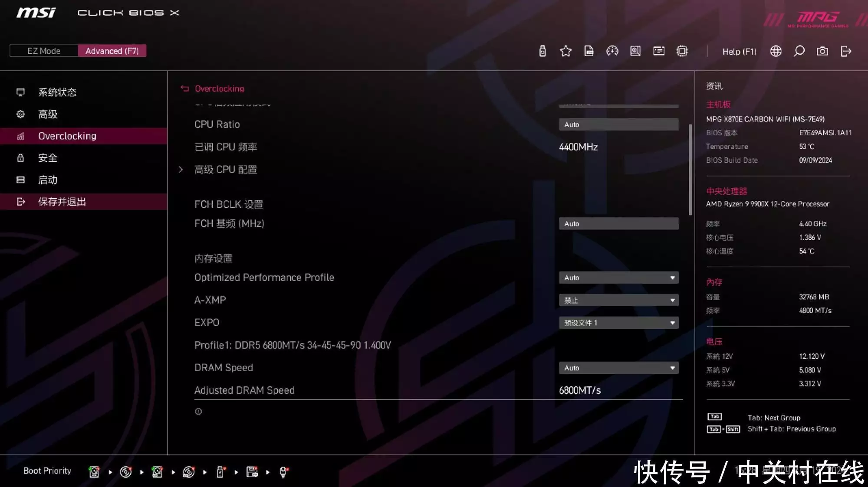Open the A-XMP dropdown set to 禁止
The width and height of the screenshot is (868, 487).
click(x=618, y=300)
